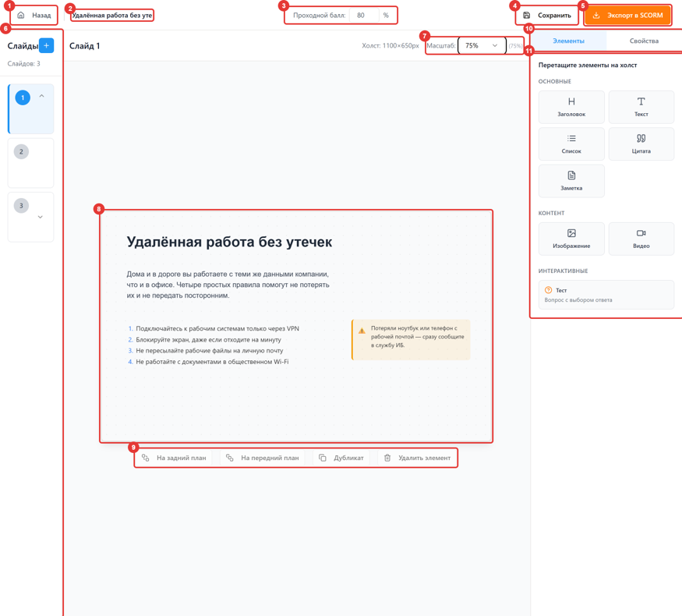This screenshot has height=616, width=682.
Task: Open the Масштаб 75% dropdown
Action: [x=482, y=45]
